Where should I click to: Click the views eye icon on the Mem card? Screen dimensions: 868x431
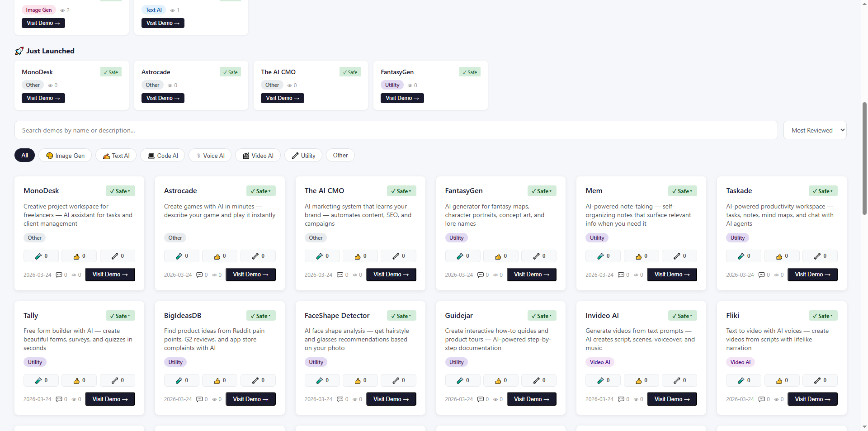point(636,275)
